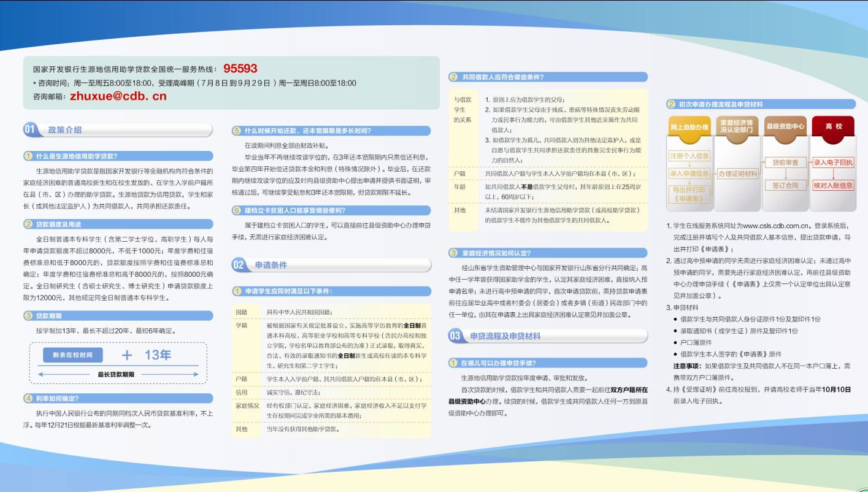
Task: Click the 13年 text in loan diagram
Action: tap(158, 355)
